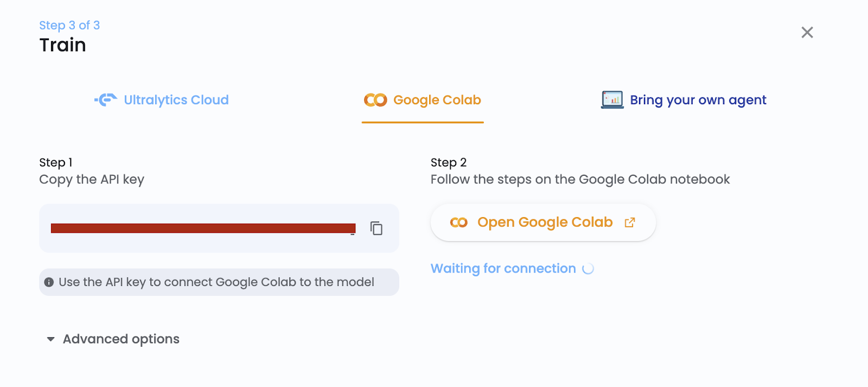Click the Waiting for connection text
Image resolution: width=868 pixels, height=387 pixels.
[x=503, y=269]
